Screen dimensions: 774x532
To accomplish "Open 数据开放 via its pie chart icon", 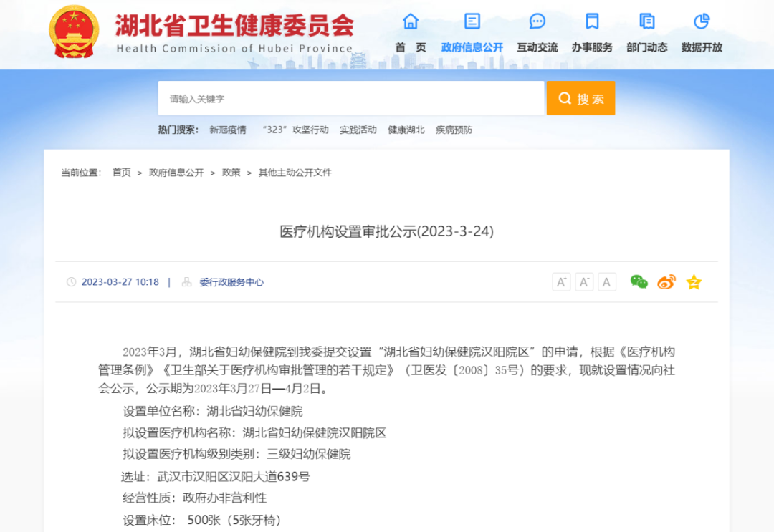I will 702,22.
